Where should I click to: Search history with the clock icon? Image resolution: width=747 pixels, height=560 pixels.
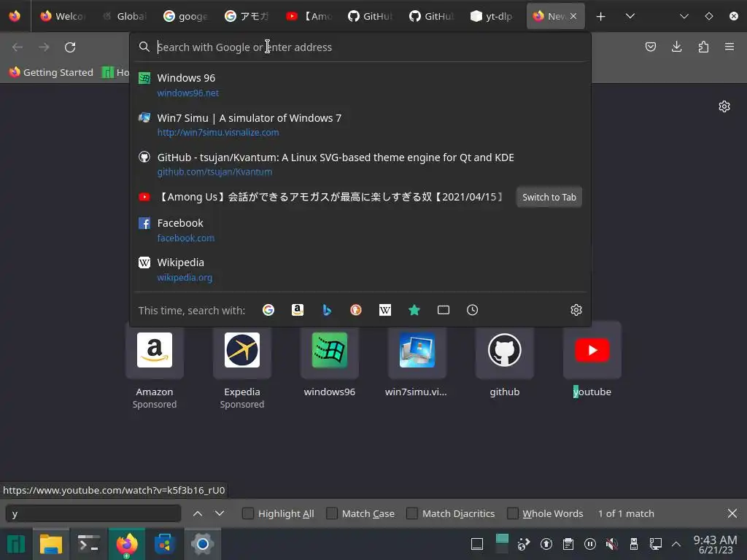pyautogui.click(x=472, y=310)
